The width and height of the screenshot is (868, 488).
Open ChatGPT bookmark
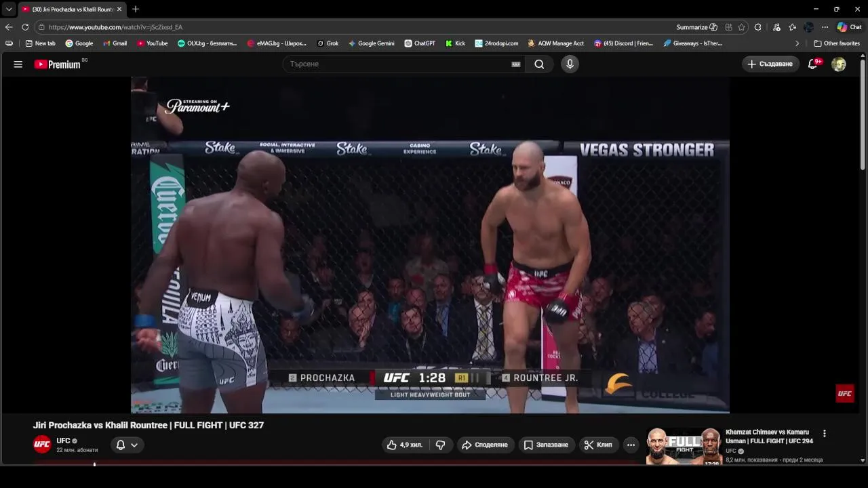click(420, 43)
